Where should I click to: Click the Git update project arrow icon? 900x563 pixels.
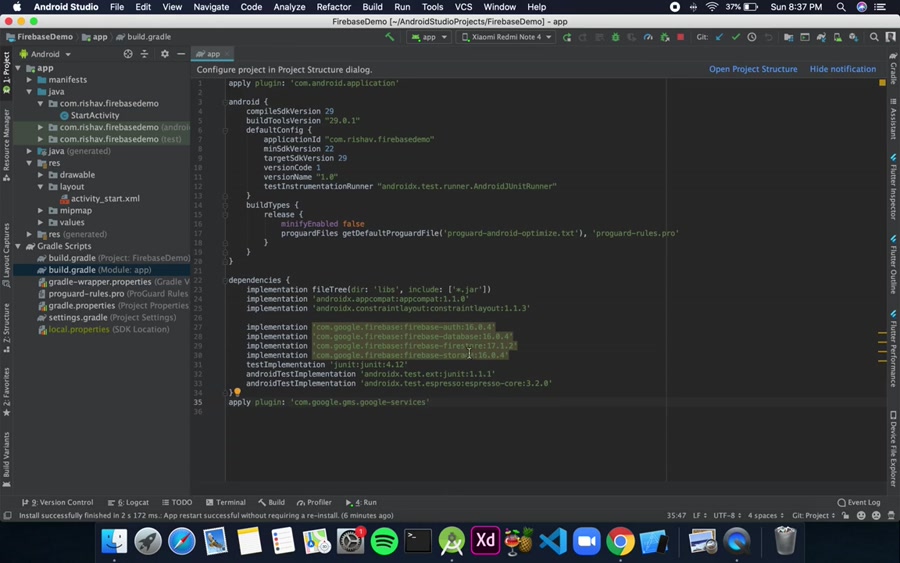point(719,37)
